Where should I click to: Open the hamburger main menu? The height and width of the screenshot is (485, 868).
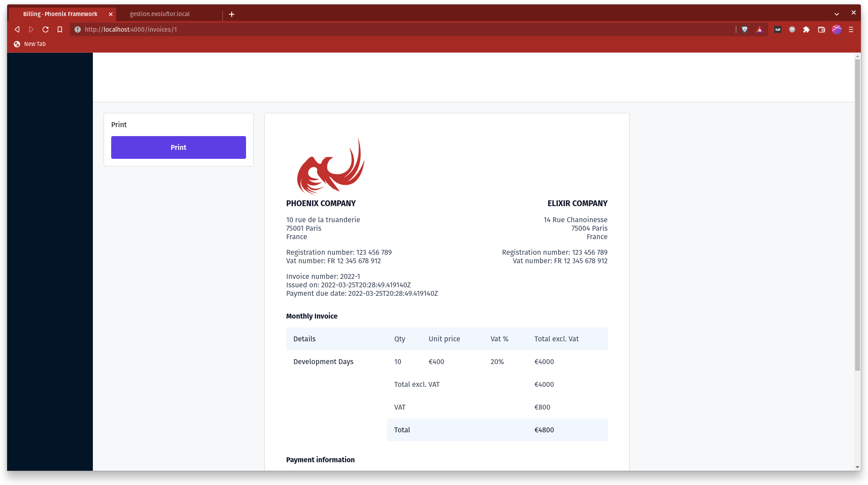851,29
